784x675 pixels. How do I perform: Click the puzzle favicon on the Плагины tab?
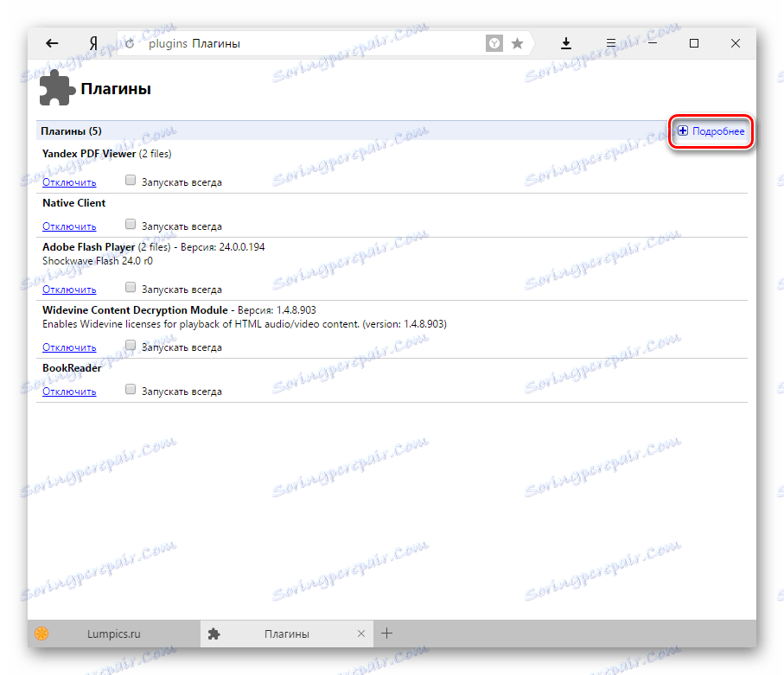[x=213, y=634]
